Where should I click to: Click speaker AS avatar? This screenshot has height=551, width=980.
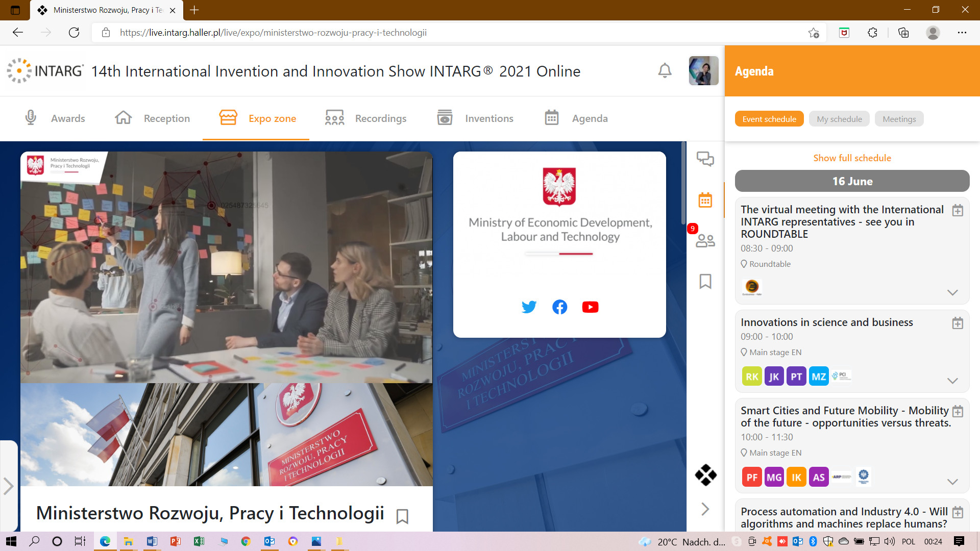pos(819,478)
